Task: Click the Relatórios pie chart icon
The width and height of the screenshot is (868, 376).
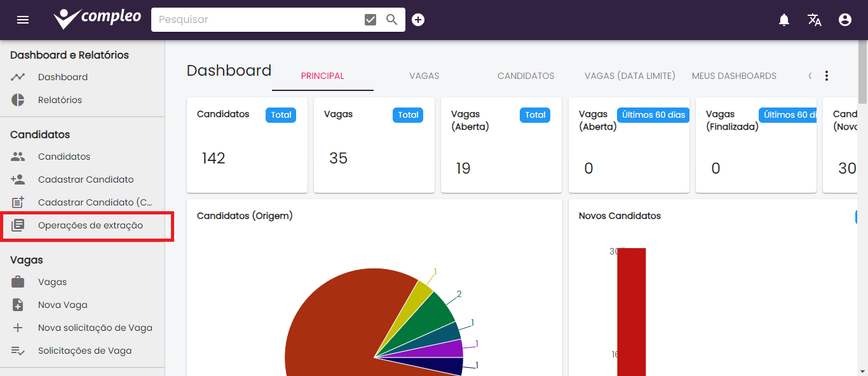Action: pyautogui.click(x=18, y=100)
